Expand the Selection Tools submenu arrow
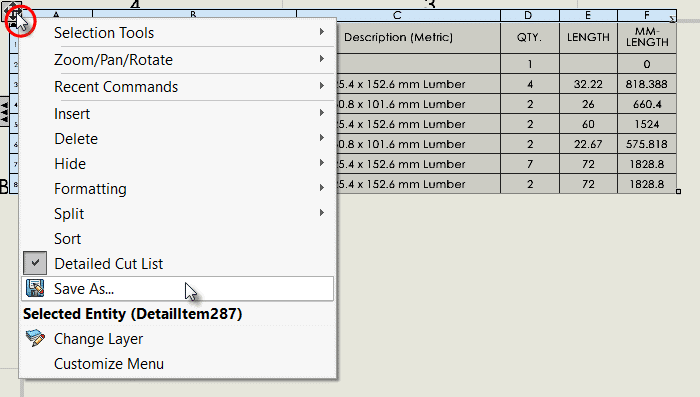Viewport: 700px width, 397px height. point(321,32)
